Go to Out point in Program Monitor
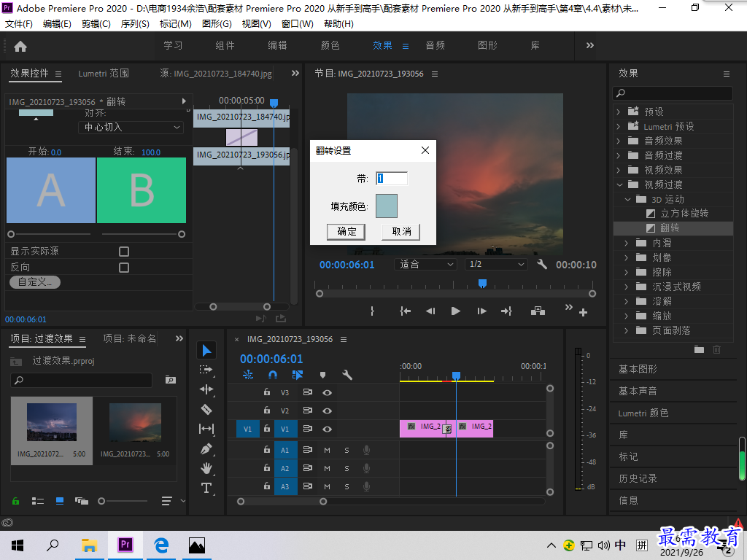This screenshot has width=747, height=560. (506, 311)
